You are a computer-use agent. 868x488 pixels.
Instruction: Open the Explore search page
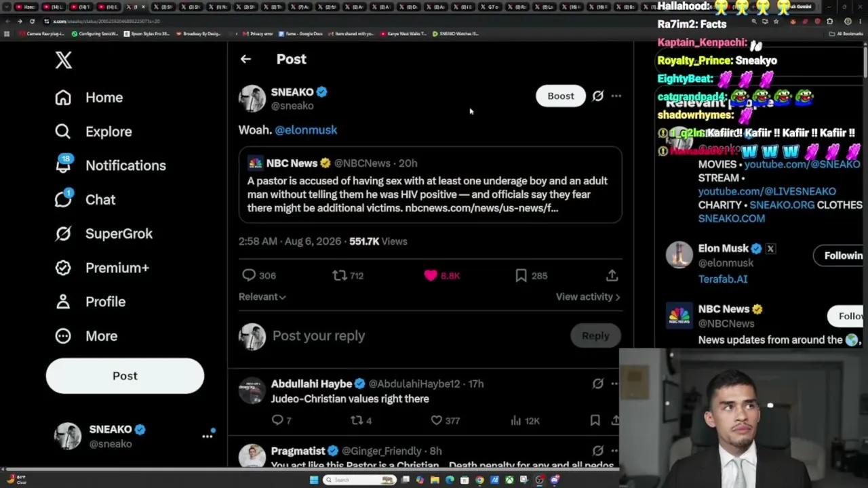94,131
